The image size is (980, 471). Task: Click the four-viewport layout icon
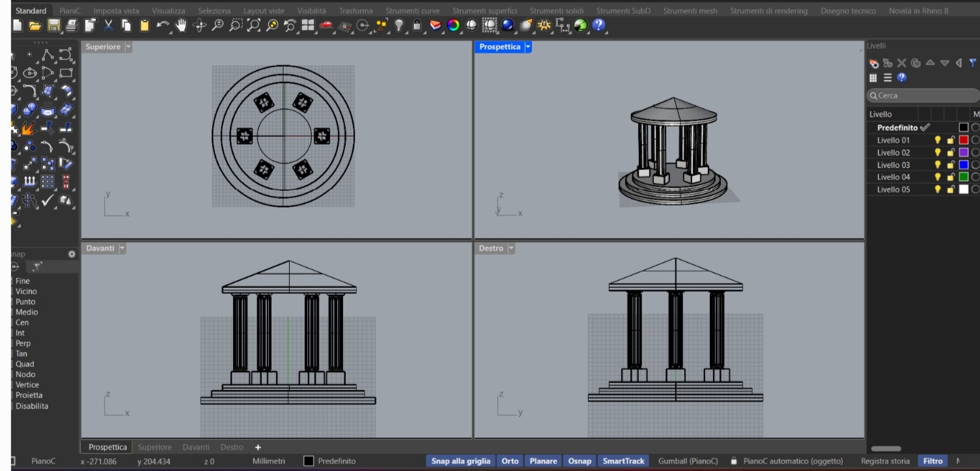308,25
